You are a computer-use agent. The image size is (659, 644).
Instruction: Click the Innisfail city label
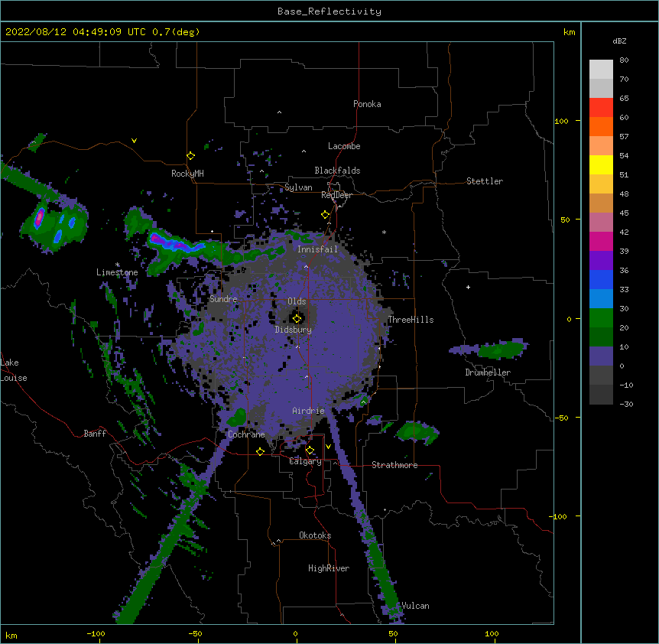pyautogui.click(x=317, y=249)
